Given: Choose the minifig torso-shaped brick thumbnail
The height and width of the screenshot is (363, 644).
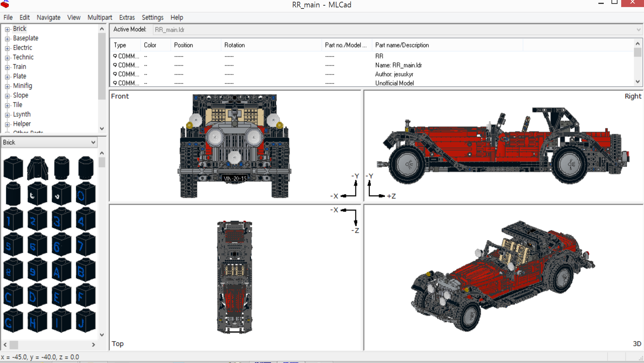Looking at the screenshot, I should pyautogui.click(x=37, y=168).
